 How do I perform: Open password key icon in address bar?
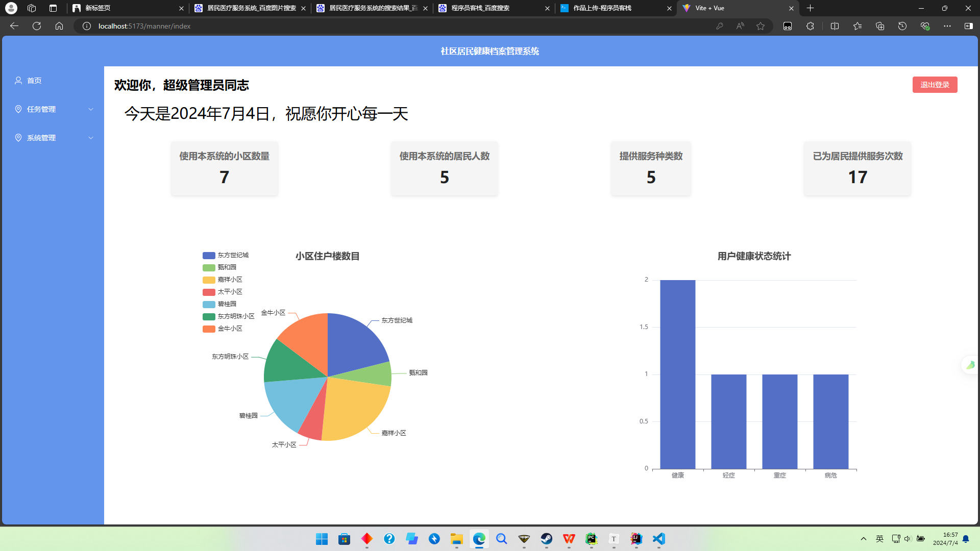[x=719, y=26]
